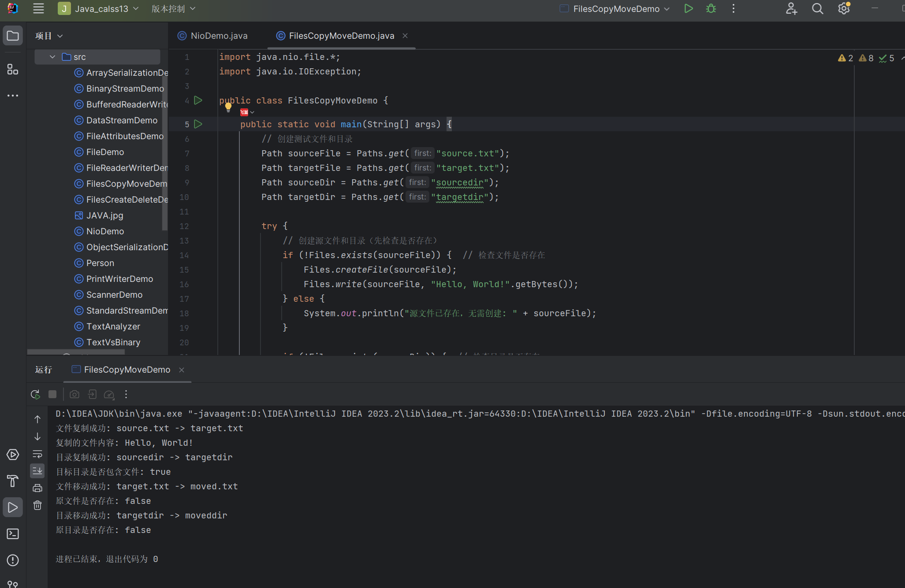Click run gutter arrow beside main method
The image size is (905, 588).
coord(198,124)
